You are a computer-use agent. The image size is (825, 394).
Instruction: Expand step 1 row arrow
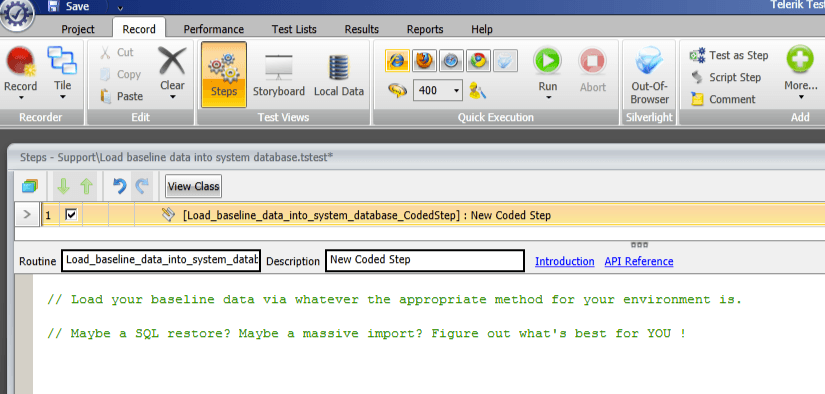27,215
